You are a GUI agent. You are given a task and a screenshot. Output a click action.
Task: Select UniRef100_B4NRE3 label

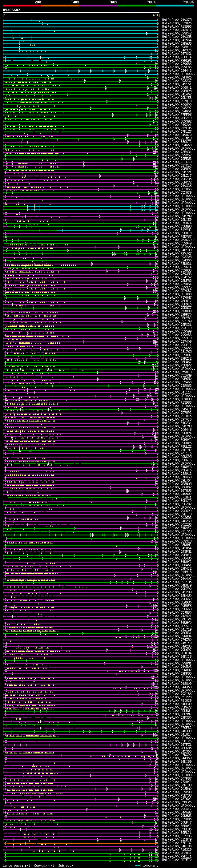click(177, 467)
